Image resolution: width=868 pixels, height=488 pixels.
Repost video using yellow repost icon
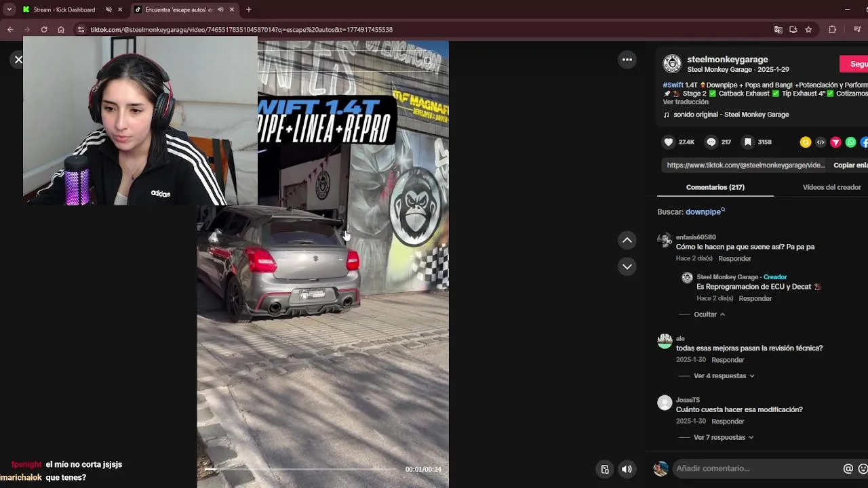(806, 142)
